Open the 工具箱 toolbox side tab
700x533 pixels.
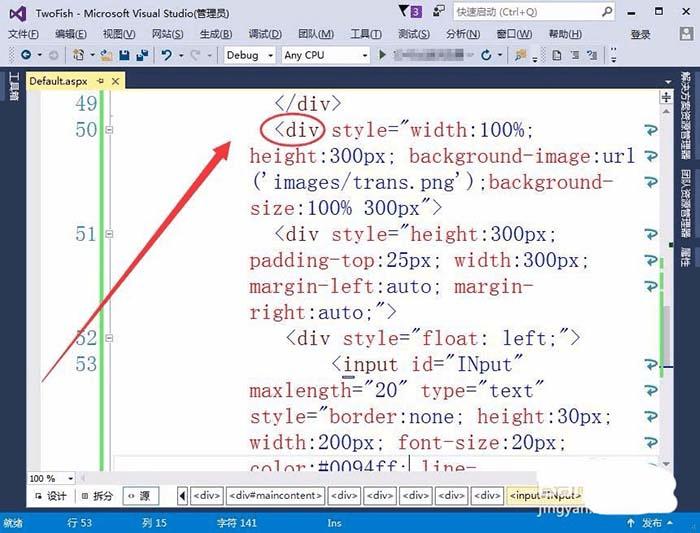(14, 87)
